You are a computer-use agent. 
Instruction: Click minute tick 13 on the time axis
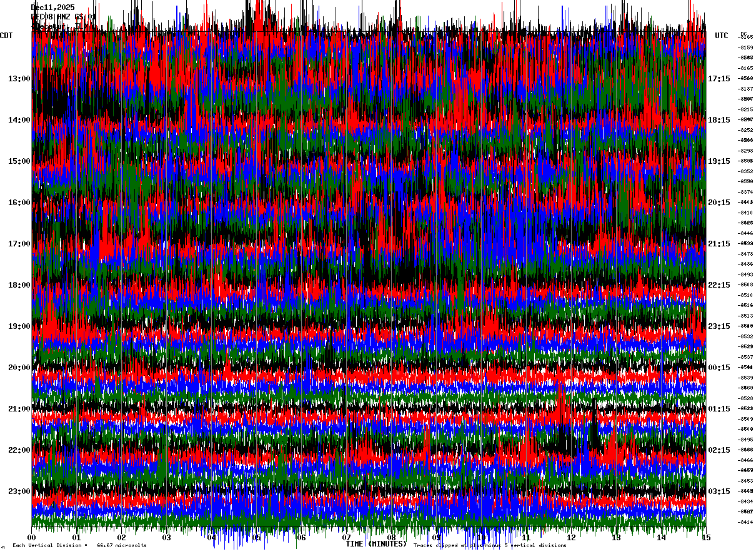(x=616, y=537)
